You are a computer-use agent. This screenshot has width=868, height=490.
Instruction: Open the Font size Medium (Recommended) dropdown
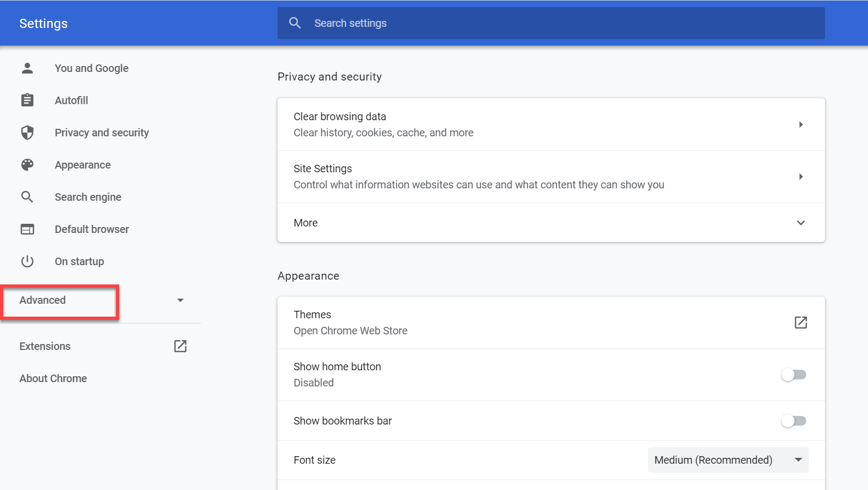click(728, 460)
